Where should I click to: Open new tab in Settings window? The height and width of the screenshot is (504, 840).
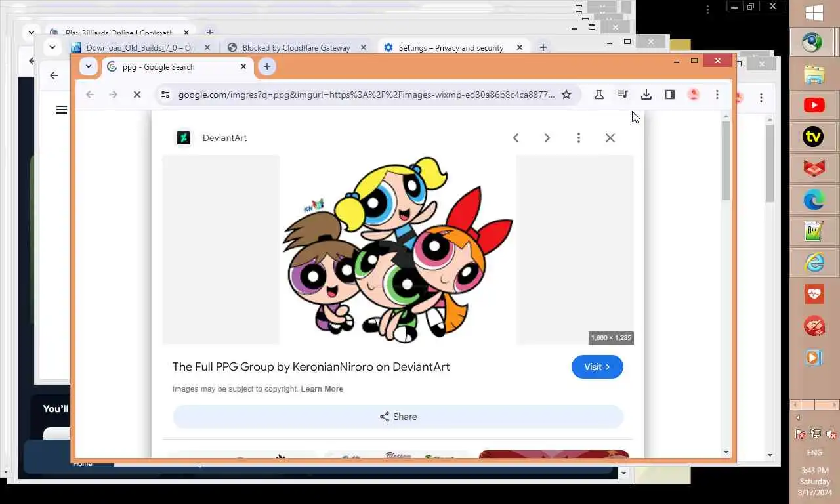pyautogui.click(x=543, y=47)
